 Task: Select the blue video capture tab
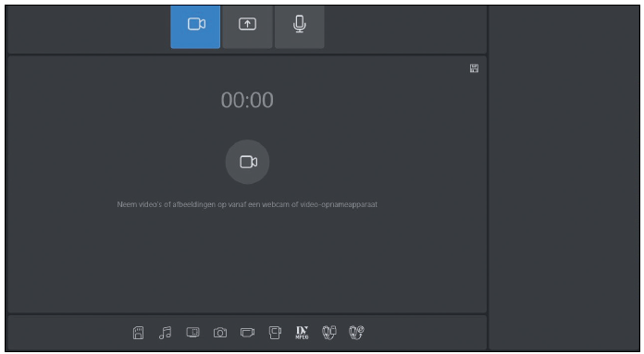click(195, 27)
